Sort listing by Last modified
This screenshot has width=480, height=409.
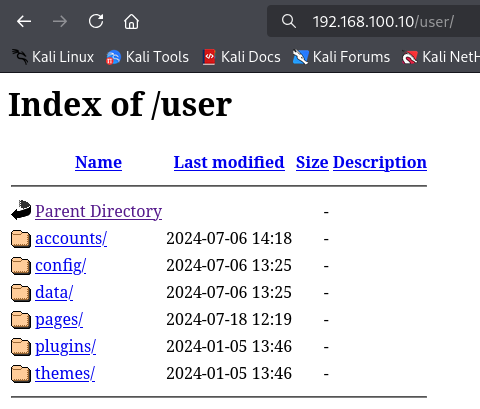(x=229, y=163)
